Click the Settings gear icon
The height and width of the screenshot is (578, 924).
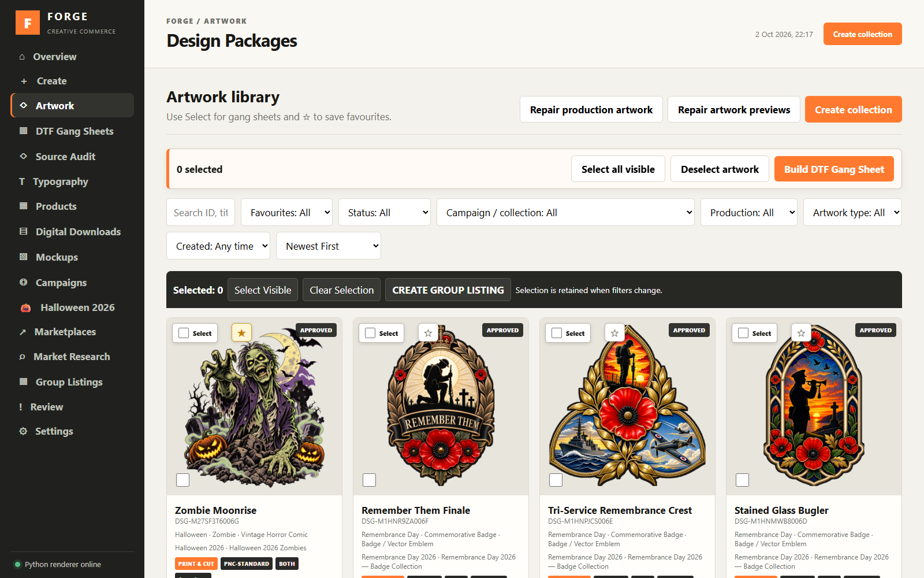tap(23, 431)
